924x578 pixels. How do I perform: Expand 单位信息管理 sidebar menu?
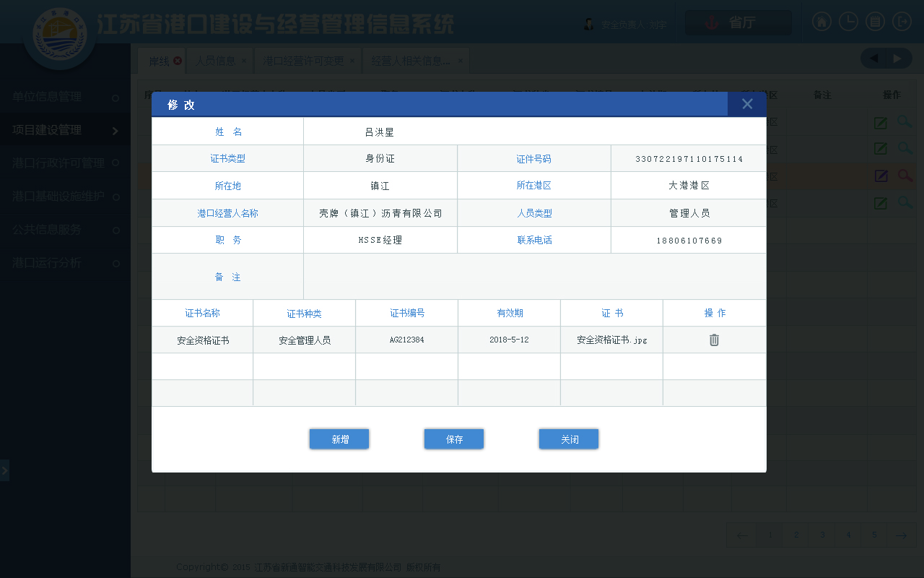65,97
